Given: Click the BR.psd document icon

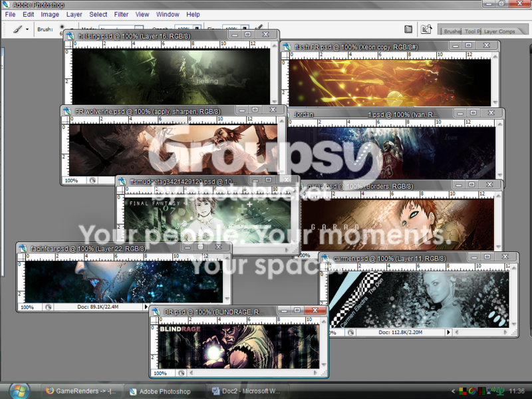Looking at the screenshot, I should [156, 311].
